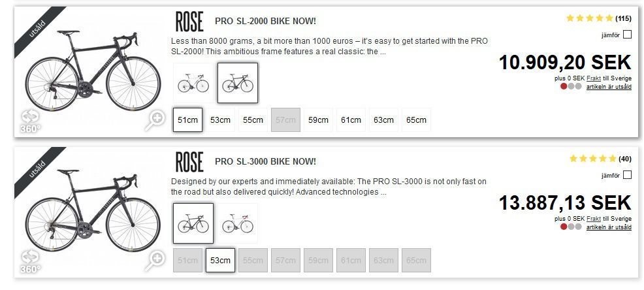Select white color variant thumbnail of PRO SL-3000
Screen dimensions: 644x290
[x=238, y=223]
